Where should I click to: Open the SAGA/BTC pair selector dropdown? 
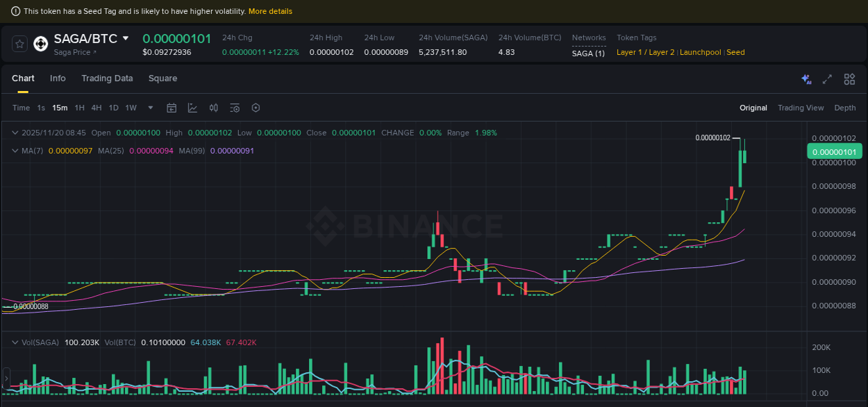tap(126, 38)
